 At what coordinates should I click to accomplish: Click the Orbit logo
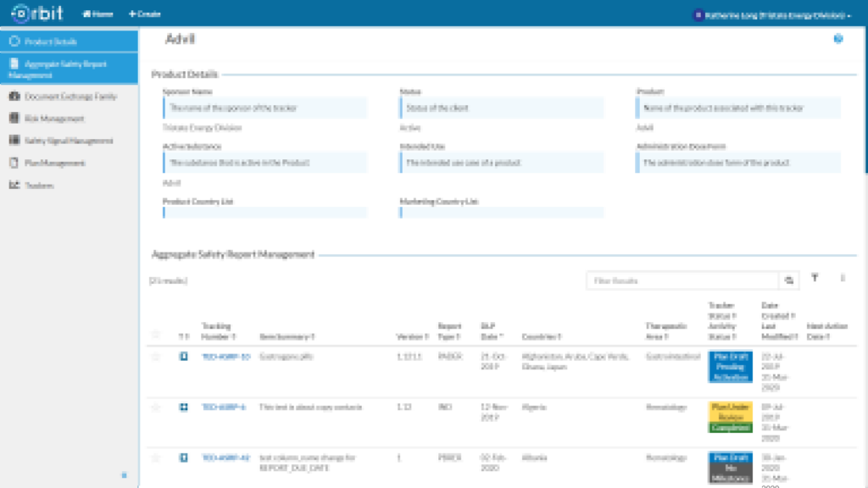click(37, 14)
